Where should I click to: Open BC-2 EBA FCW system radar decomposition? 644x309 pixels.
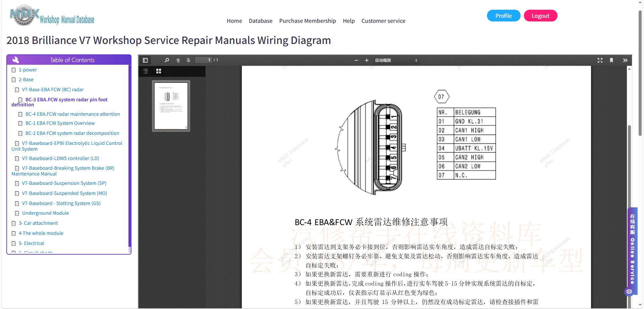pyautogui.click(x=72, y=133)
